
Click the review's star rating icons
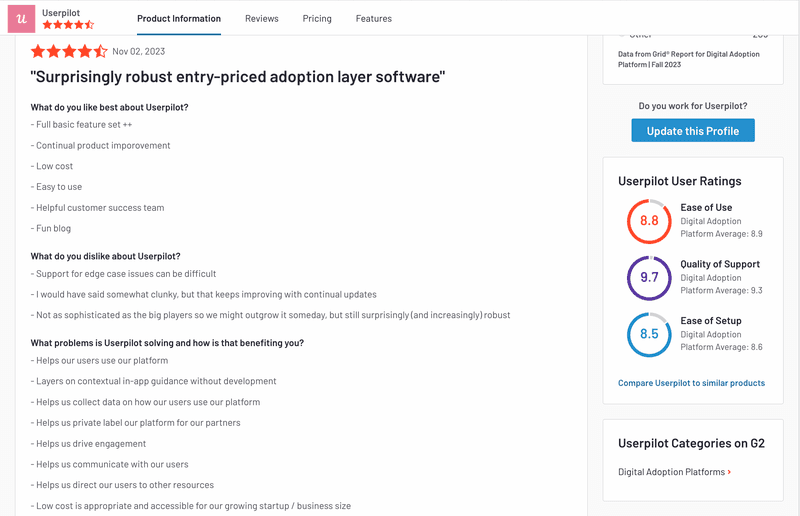tap(69, 51)
